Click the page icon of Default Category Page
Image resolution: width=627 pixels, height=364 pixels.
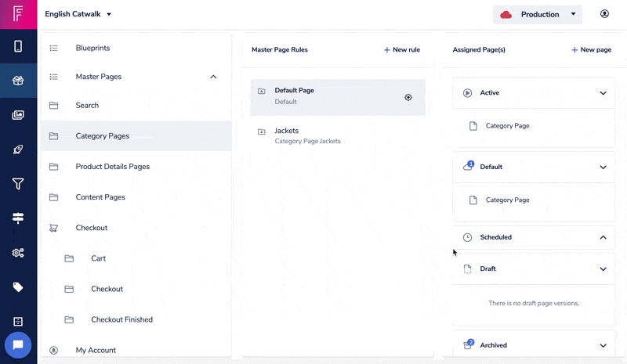pyautogui.click(x=473, y=200)
